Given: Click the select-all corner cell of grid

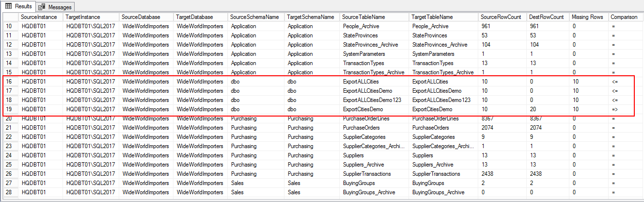Looking at the screenshot, I should [x=9, y=17].
